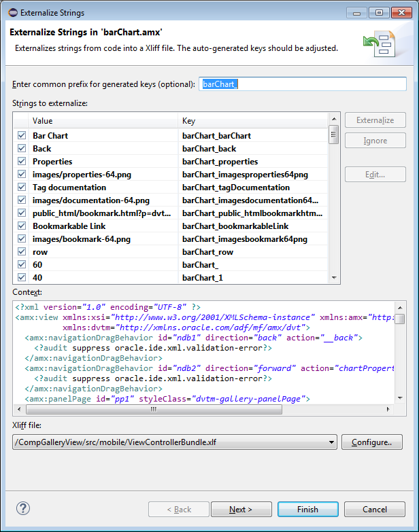Toggle Tag documentation checkbox

(x=22, y=187)
